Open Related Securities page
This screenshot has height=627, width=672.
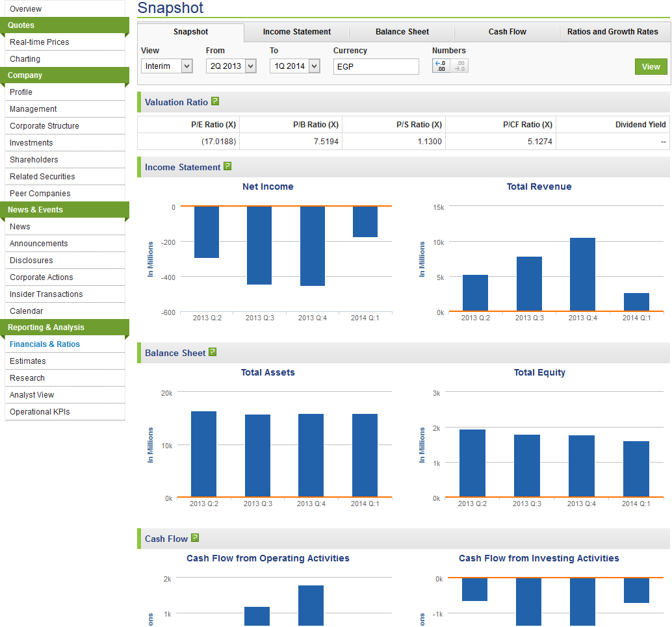tap(42, 177)
